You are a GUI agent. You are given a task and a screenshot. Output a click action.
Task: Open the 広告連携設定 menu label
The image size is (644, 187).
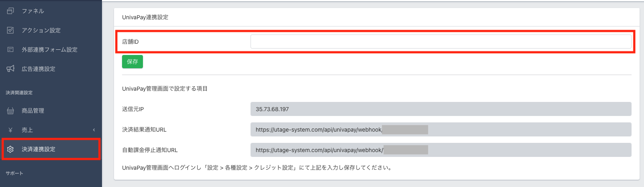39,69
